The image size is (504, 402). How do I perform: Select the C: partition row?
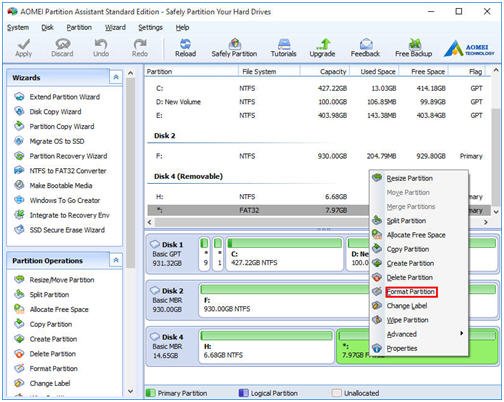tap(319, 88)
